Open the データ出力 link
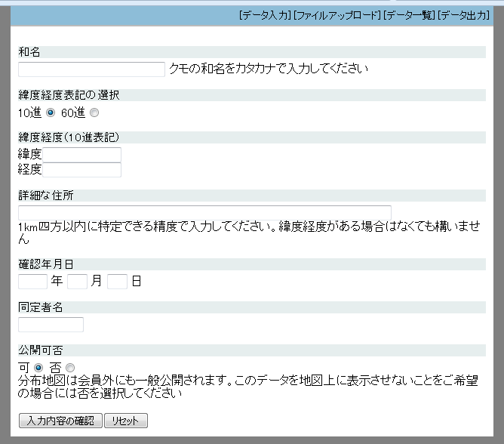Viewport: 504px width, 444px height. [463, 15]
